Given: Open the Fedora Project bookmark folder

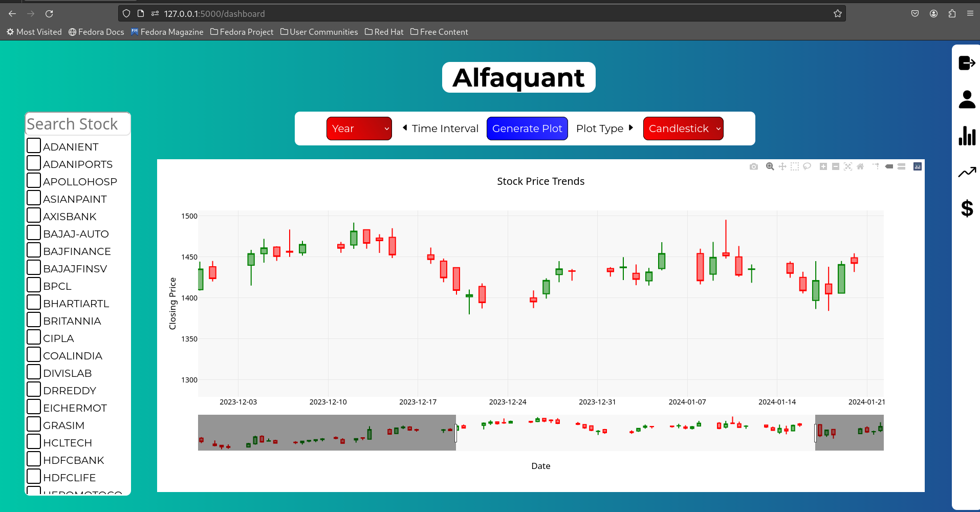Looking at the screenshot, I should [242, 32].
